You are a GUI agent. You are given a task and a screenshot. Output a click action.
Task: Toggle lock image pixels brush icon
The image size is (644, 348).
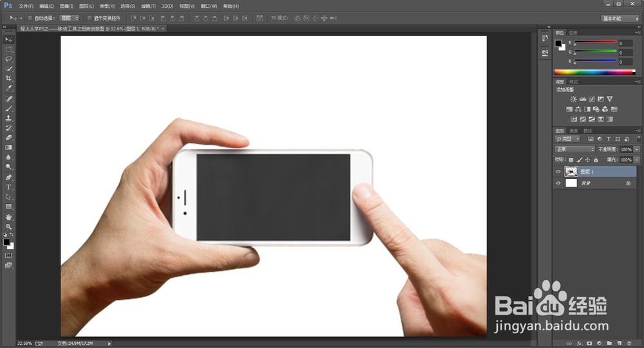coord(580,160)
